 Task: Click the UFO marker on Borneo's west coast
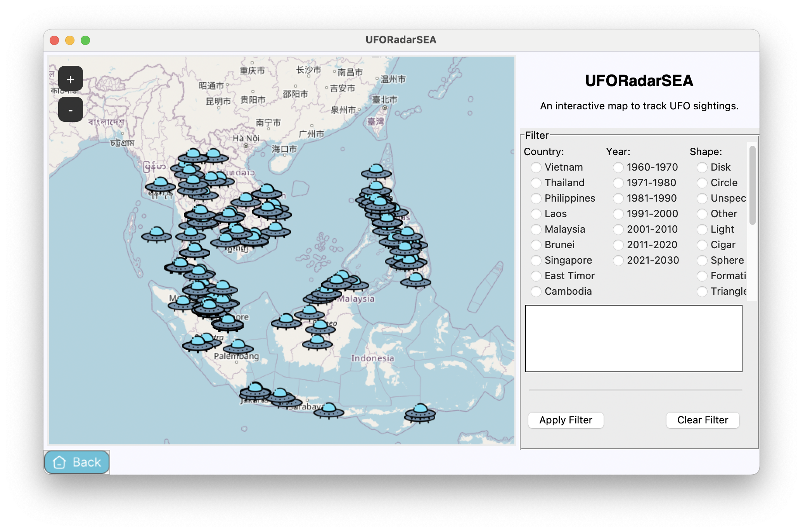pyautogui.click(x=286, y=321)
